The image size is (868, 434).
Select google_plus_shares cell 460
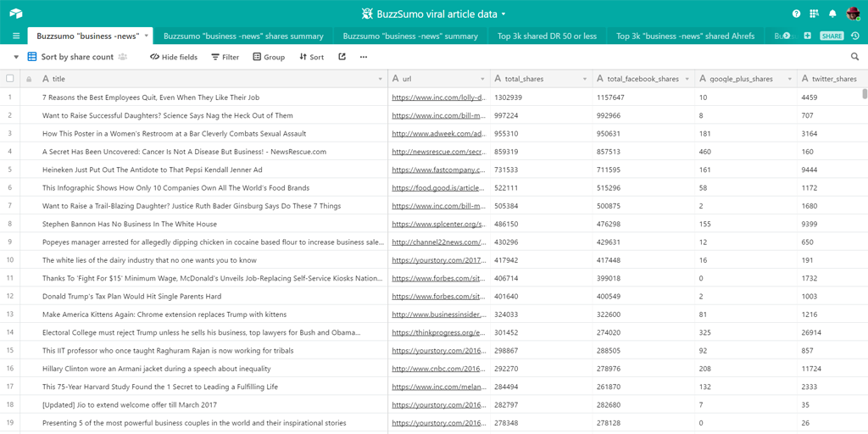click(x=746, y=151)
